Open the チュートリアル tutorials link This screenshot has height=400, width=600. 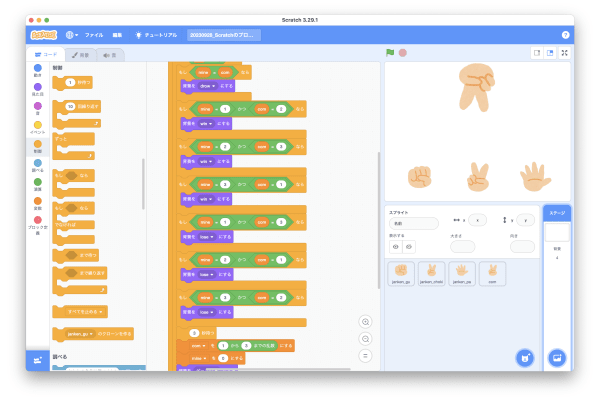tap(160, 34)
